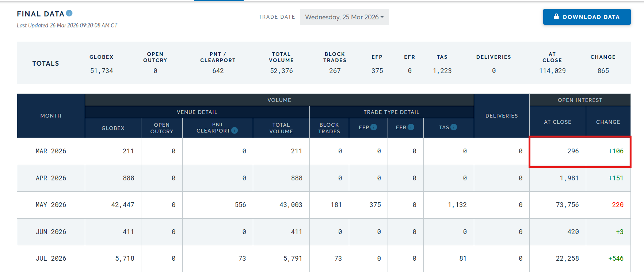Viewport: 644px width, 272px height.
Task: Click the JUL 2026 month cell
Action: click(x=51, y=258)
